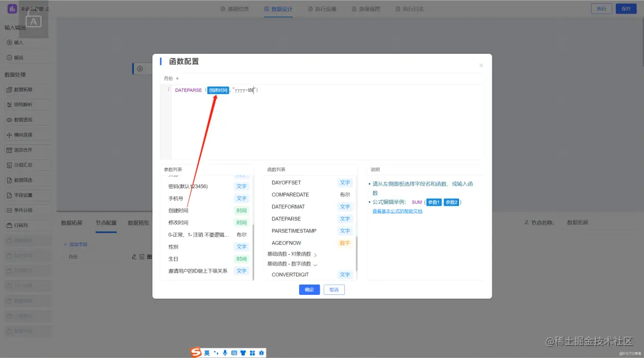Open the 执行设置 tab

coord(323,9)
